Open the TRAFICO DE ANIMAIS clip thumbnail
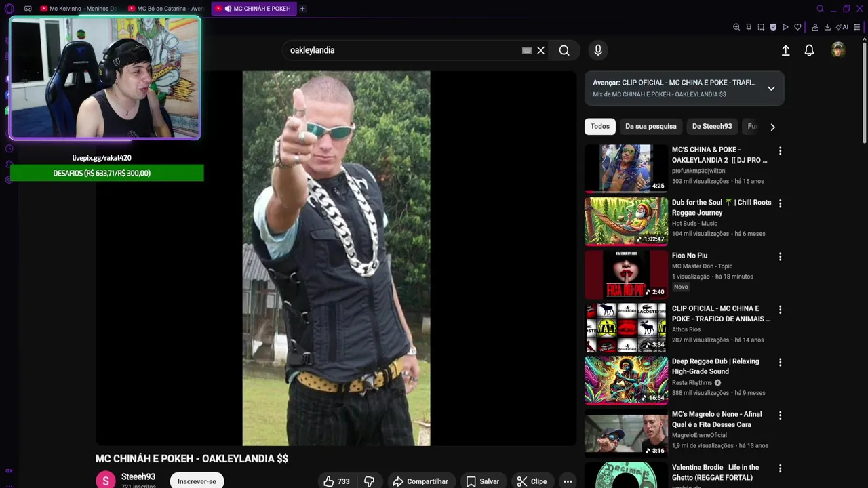The height and width of the screenshot is (488, 868). click(x=626, y=327)
